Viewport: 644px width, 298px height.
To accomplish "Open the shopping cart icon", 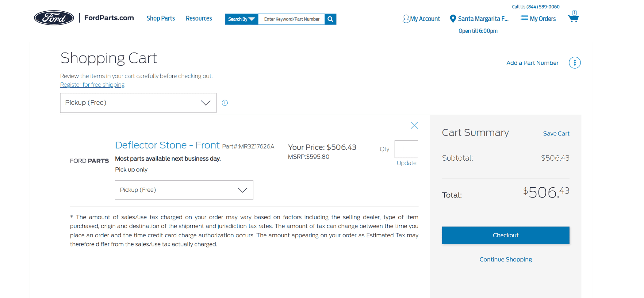I will click(x=573, y=17).
